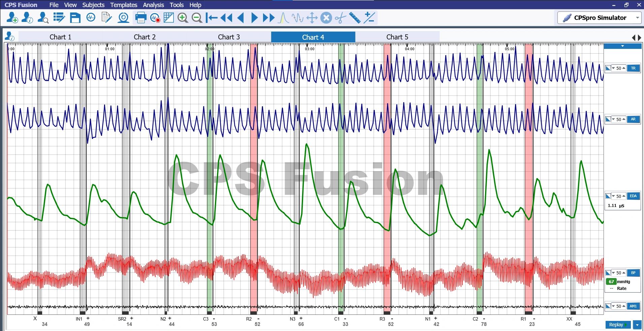Click the value 78 under C2
The height and width of the screenshot is (331, 644).
coord(484,324)
